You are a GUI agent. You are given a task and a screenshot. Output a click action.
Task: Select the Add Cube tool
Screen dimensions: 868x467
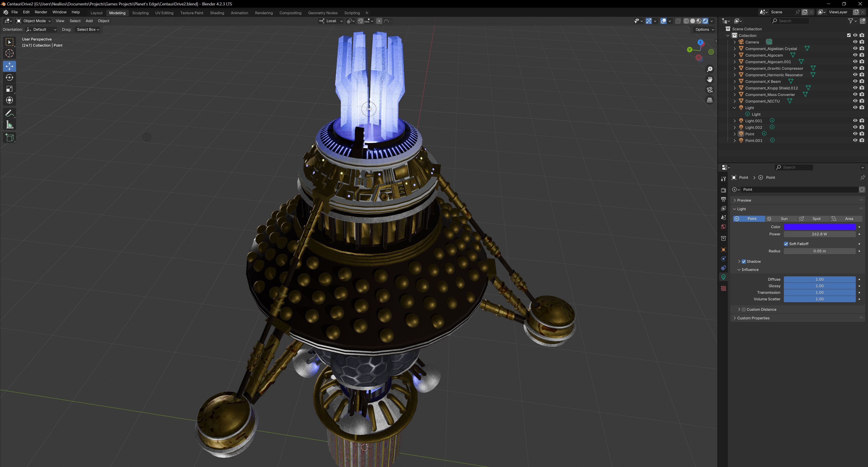pyautogui.click(x=9, y=138)
